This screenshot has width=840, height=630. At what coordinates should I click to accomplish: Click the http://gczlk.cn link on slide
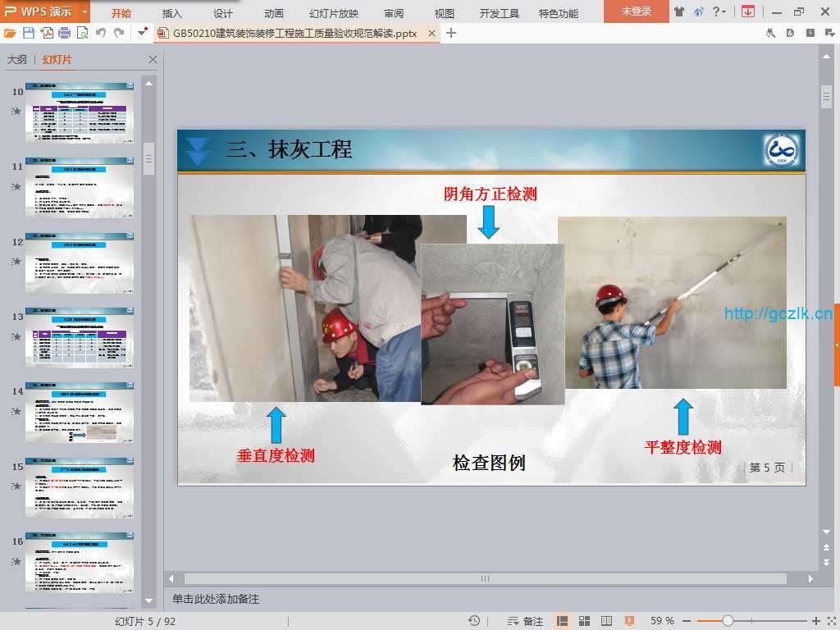coord(778,313)
